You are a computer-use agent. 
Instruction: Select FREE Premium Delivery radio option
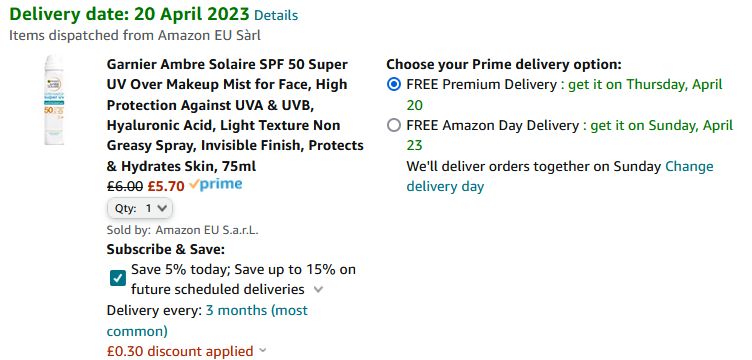pos(394,85)
